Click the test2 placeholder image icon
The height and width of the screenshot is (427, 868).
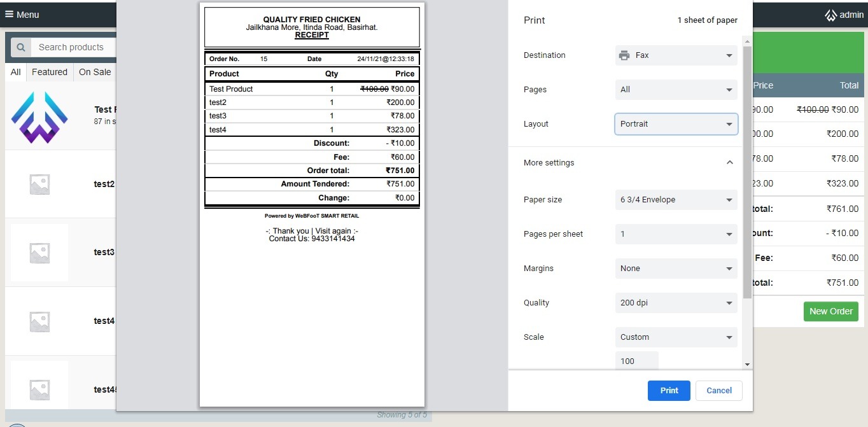39,185
